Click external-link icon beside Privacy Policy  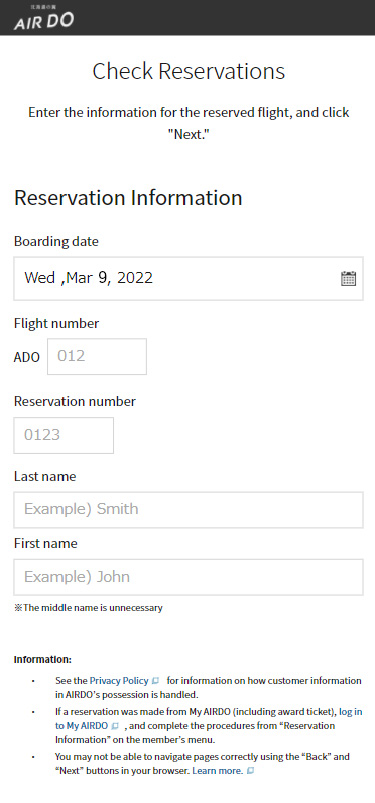[155, 681]
